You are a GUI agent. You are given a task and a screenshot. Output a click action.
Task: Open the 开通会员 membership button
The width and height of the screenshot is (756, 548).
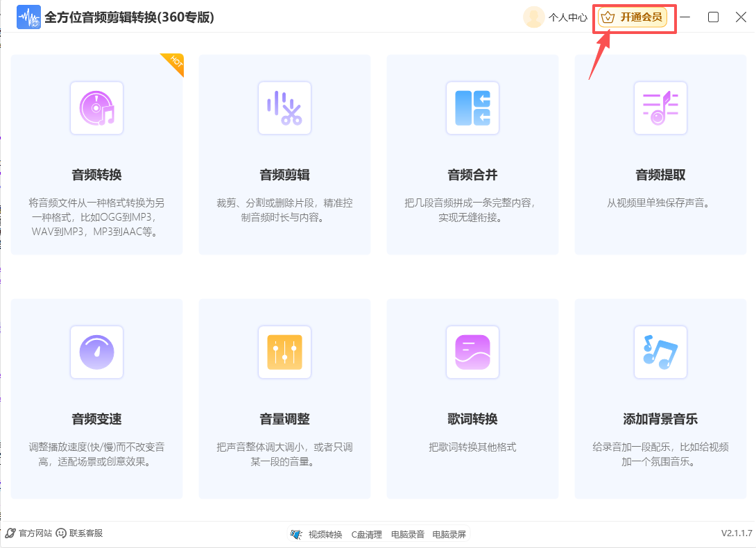pos(633,17)
